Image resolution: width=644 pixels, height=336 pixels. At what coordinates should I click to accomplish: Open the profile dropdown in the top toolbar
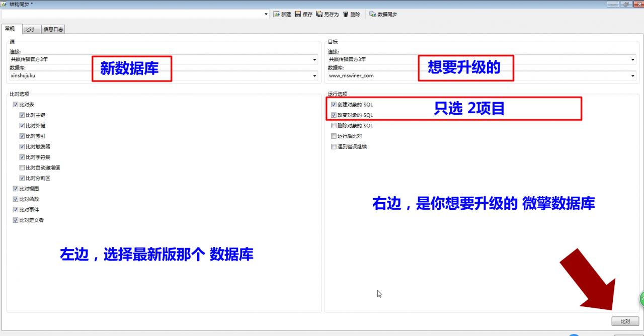click(266, 14)
